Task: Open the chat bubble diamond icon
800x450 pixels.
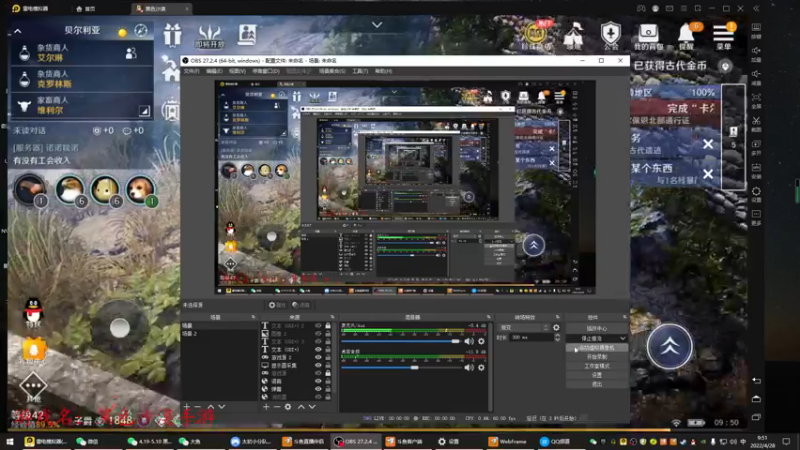Action: click(x=33, y=385)
